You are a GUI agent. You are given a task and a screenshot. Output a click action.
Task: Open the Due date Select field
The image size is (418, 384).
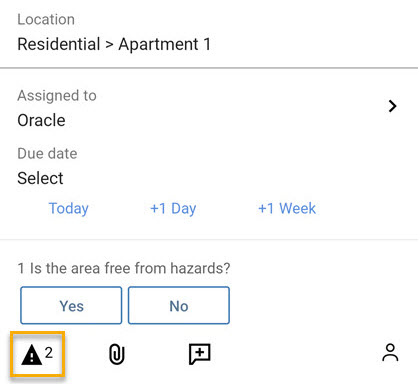(40, 178)
